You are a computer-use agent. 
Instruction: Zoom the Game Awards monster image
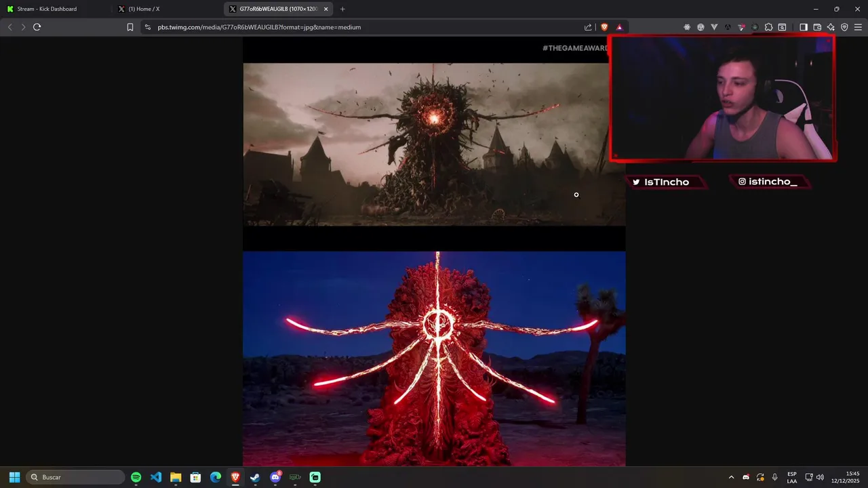coord(434,251)
